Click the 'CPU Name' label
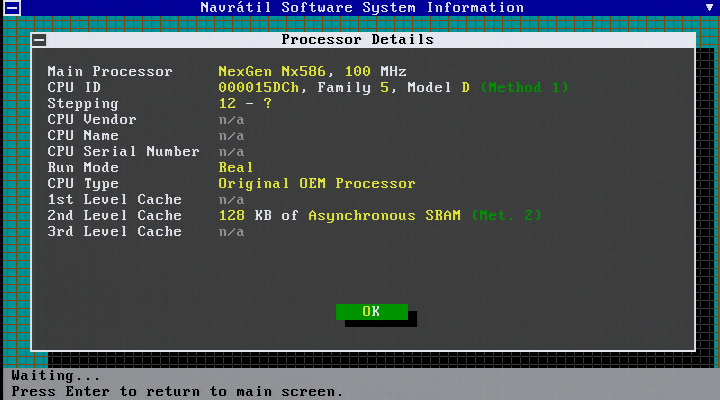720x400 pixels. tap(83, 136)
